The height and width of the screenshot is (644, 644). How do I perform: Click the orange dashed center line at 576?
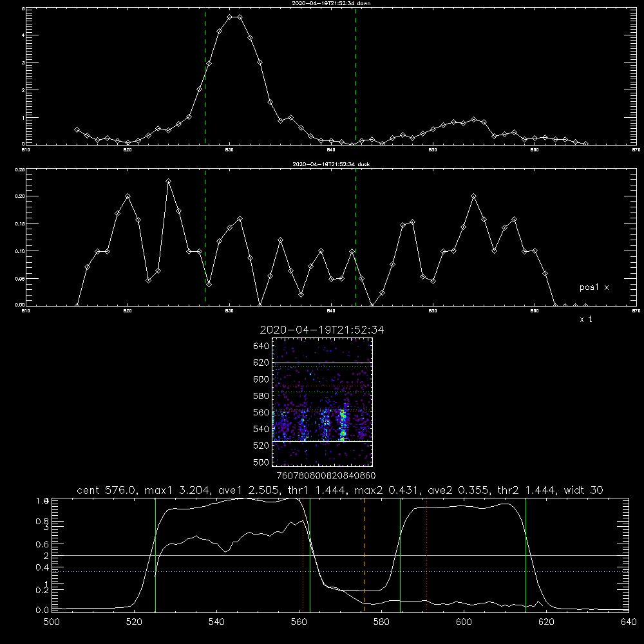(365, 554)
